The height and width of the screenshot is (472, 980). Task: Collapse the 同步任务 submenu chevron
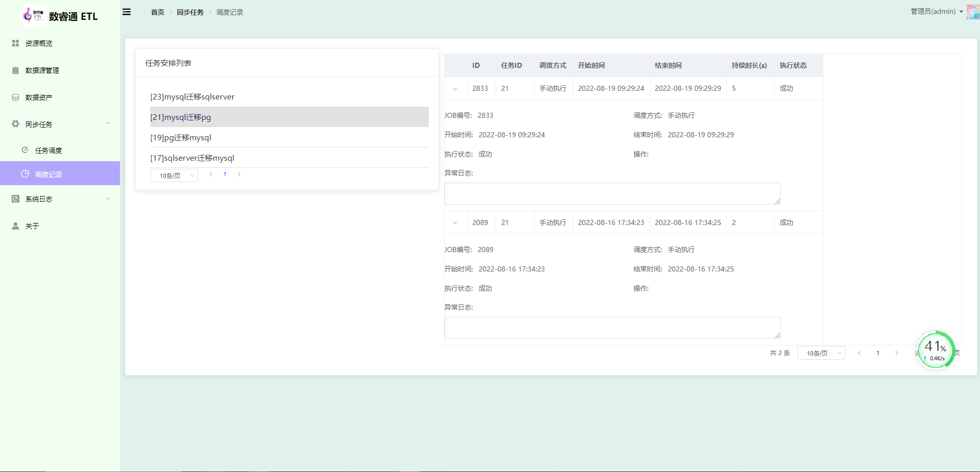tap(108, 123)
